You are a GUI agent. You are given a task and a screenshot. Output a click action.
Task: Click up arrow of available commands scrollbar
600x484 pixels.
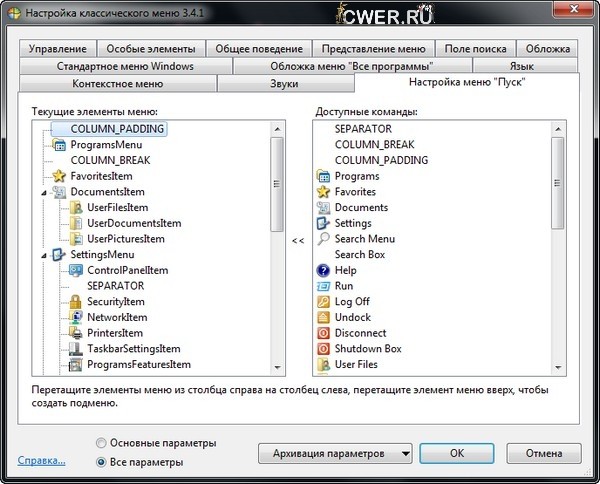[558, 129]
